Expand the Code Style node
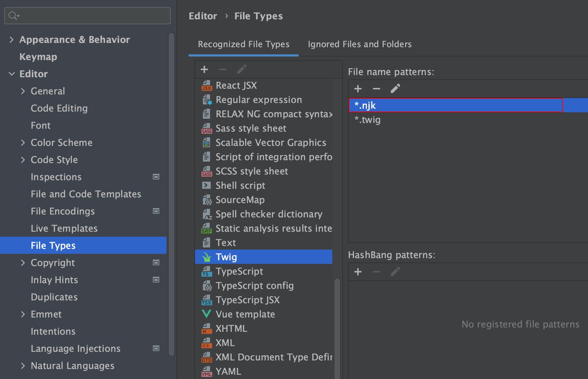The width and height of the screenshot is (588, 379). pyautogui.click(x=23, y=159)
